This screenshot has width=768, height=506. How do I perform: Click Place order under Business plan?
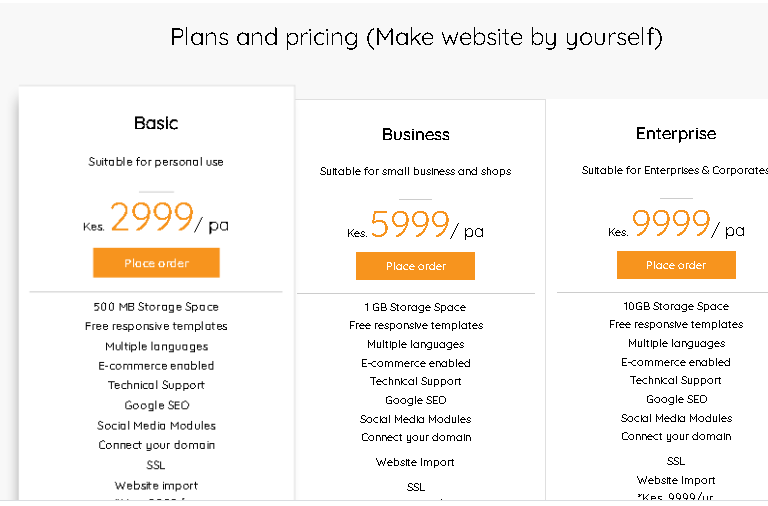click(x=415, y=266)
